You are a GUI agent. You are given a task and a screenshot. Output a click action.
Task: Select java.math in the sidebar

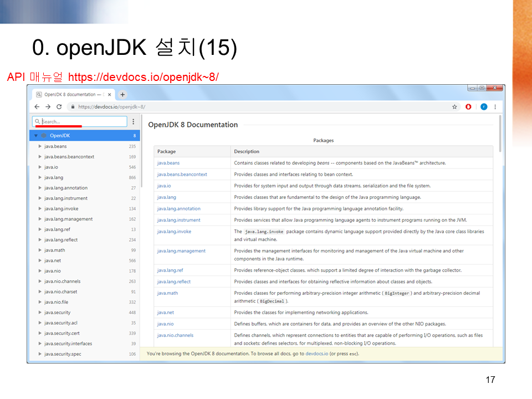click(85, 250)
